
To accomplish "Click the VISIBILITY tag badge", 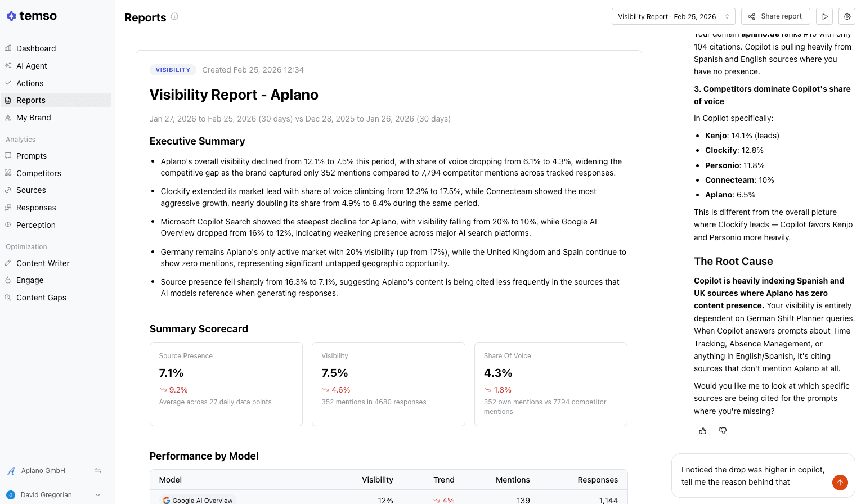I will (x=173, y=70).
